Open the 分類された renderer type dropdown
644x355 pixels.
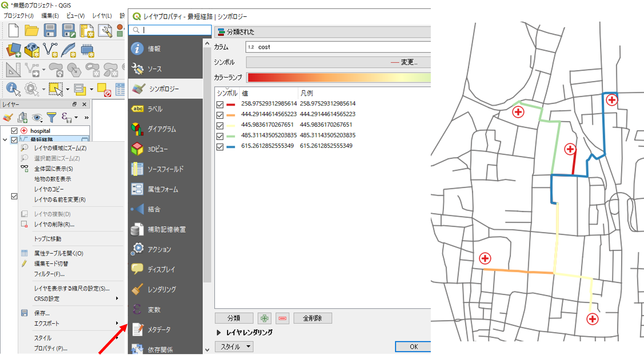pos(322,32)
